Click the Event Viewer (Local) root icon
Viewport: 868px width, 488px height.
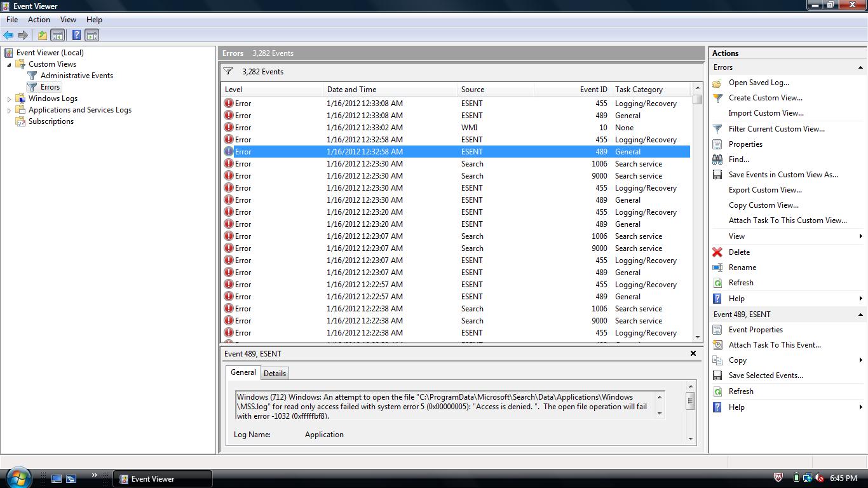click(x=8, y=53)
